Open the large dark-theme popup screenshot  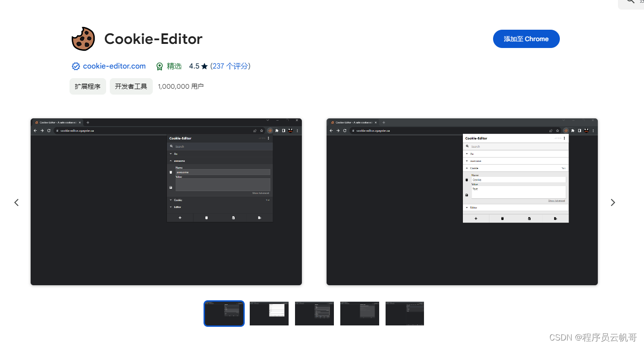(x=166, y=202)
